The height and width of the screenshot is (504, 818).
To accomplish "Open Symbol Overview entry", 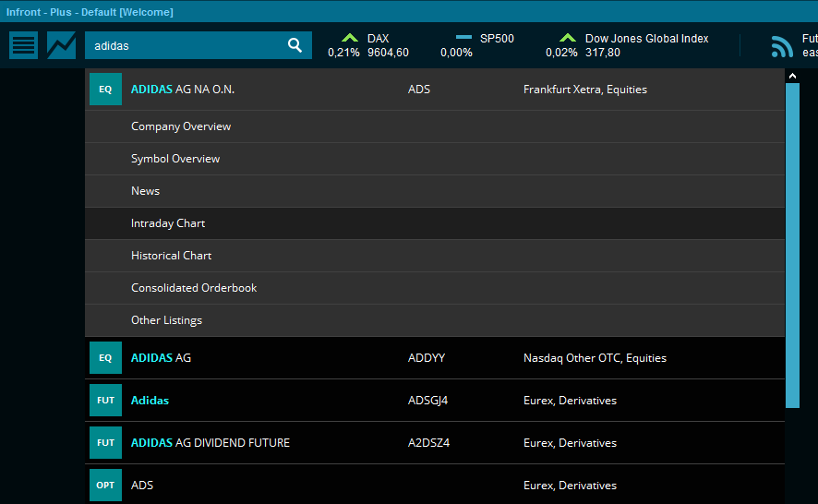I will point(435,159).
